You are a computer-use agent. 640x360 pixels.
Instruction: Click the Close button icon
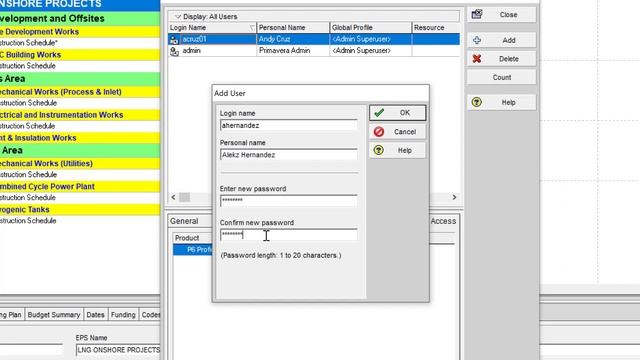tap(477, 14)
